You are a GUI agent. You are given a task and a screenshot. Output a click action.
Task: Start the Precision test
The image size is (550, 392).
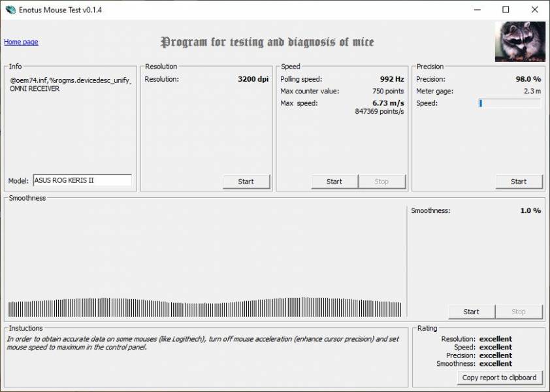[518, 182]
